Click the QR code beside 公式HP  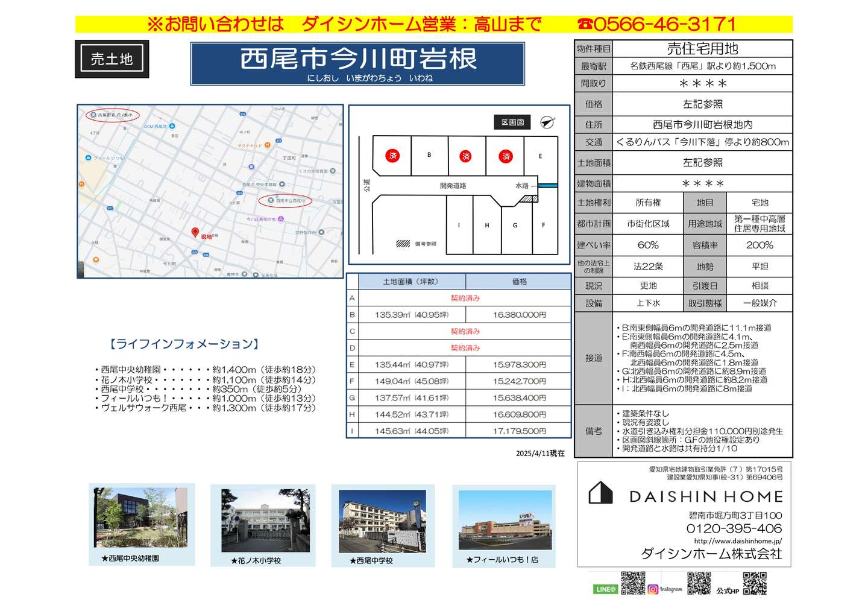pyautogui.click(x=755, y=583)
